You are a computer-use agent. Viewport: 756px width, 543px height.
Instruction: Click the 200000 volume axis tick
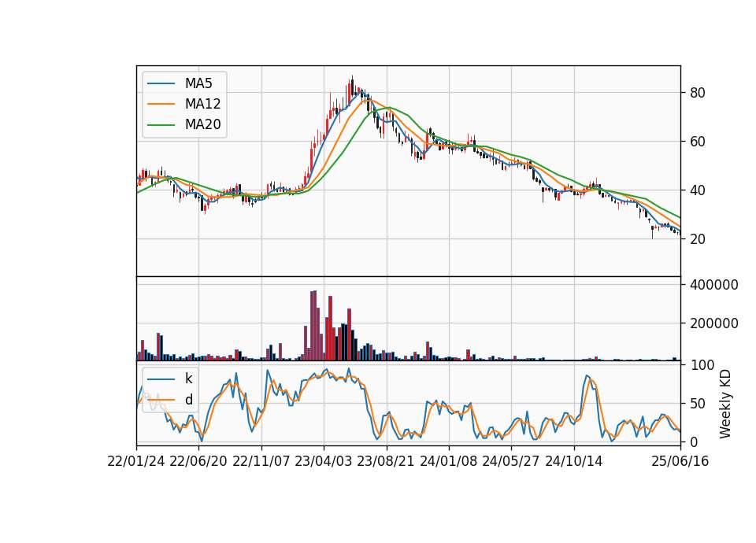(714, 323)
